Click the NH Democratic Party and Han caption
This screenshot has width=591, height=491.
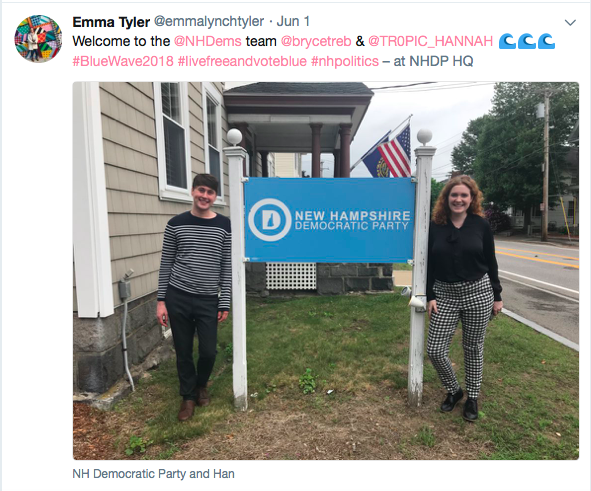click(x=153, y=474)
